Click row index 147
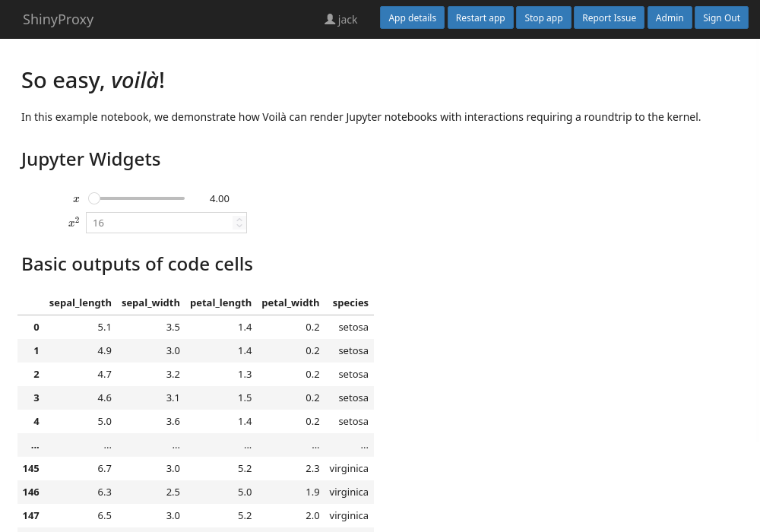 pos(31,515)
